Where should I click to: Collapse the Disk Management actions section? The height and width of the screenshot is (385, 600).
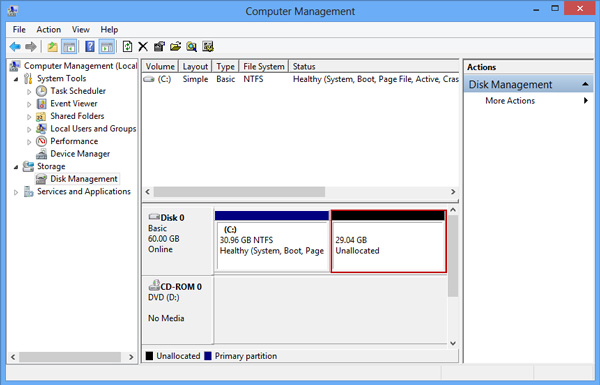(585, 84)
